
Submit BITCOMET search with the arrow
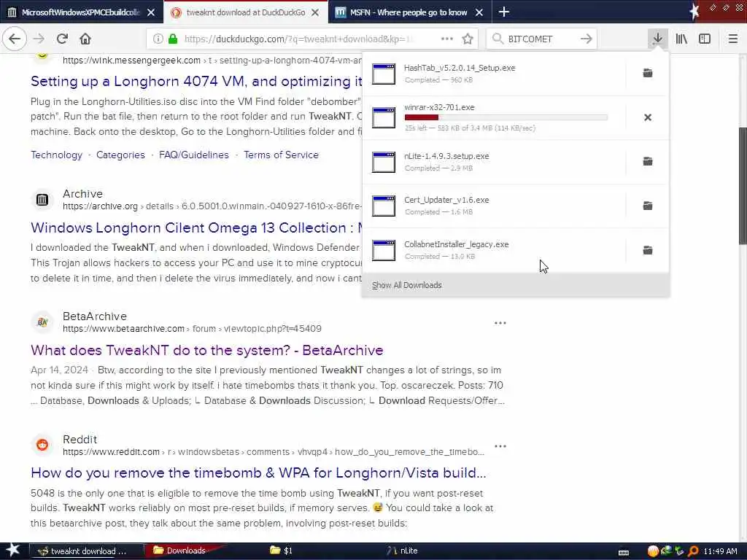[x=587, y=39]
